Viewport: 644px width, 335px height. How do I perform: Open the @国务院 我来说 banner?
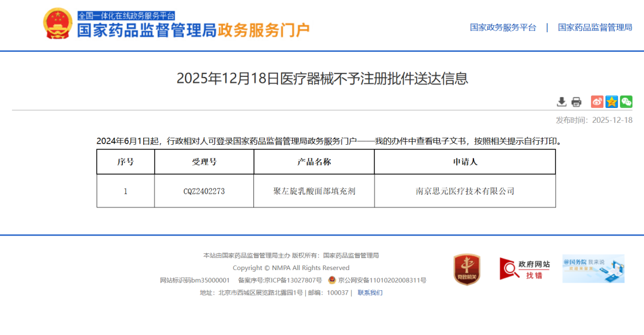pyautogui.click(x=593, y=269)
